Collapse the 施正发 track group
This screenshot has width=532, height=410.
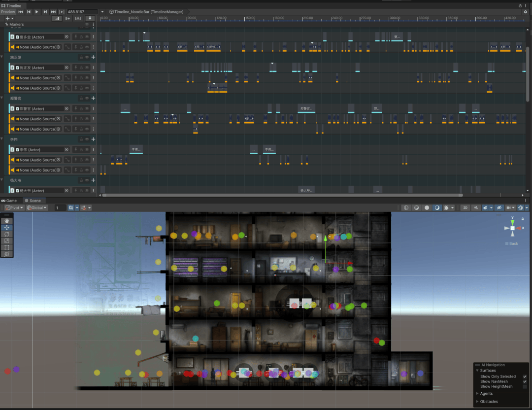[x=2, y=57]
